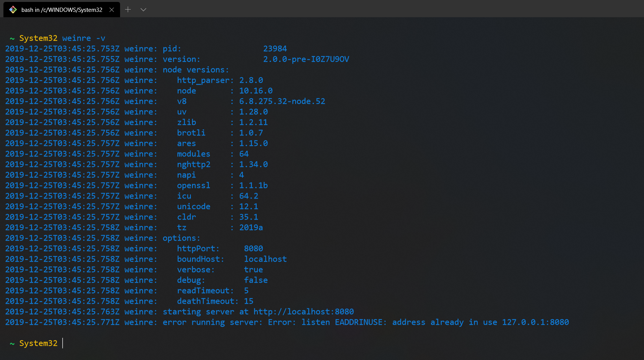644x360 pixels.
Task: Click ares version 1.15.0
Action: (x=254, y=143)
